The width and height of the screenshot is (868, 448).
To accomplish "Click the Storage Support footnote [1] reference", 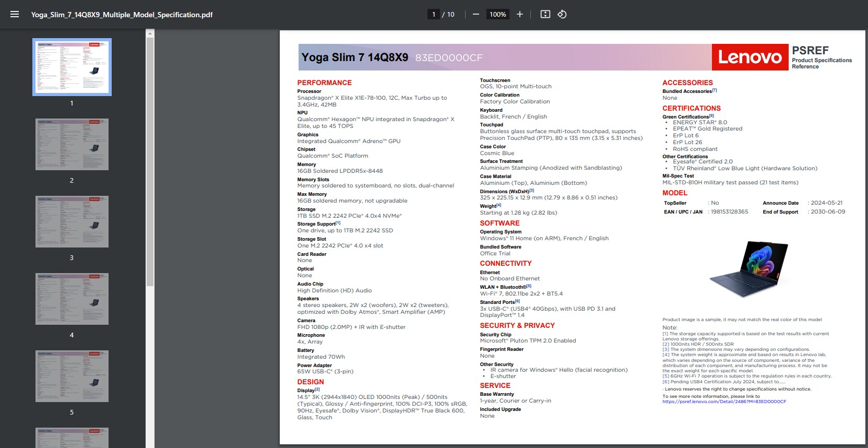I will 338,223.
